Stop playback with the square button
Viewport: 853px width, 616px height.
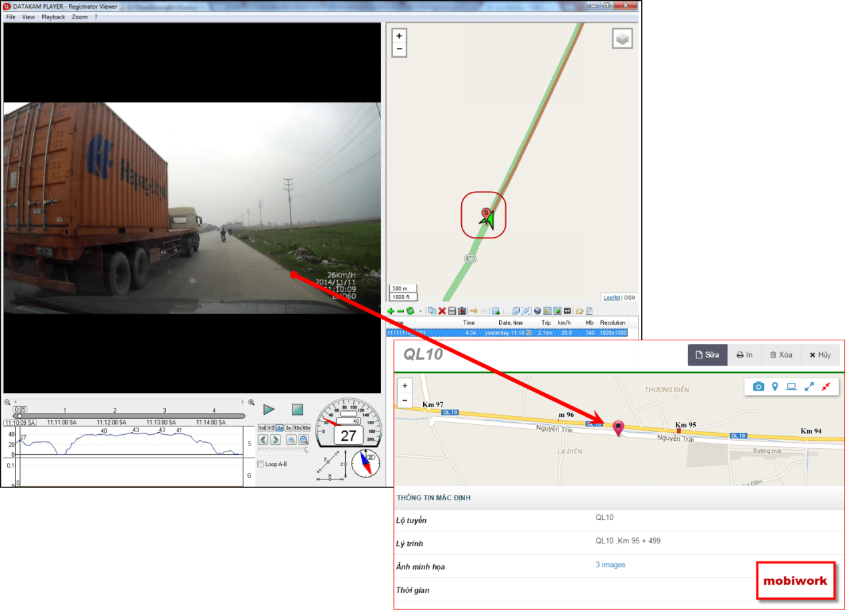tap(297, 410)
